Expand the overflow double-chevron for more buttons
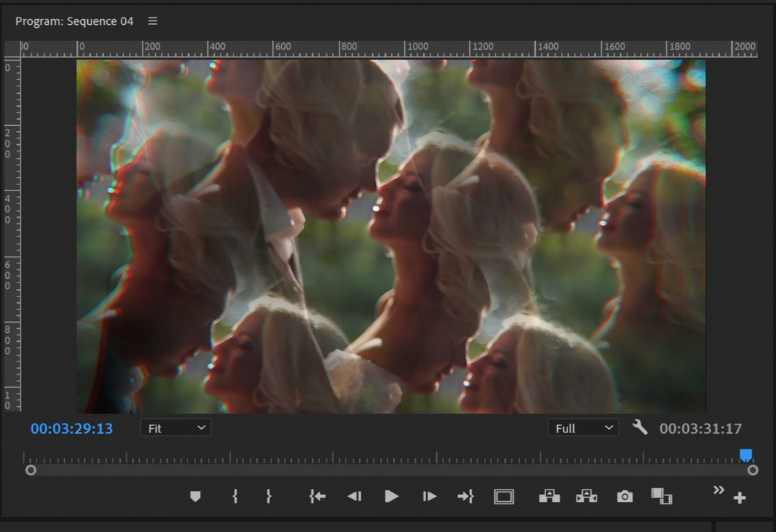This screenshot has width=776, height=532. [718, 490]
